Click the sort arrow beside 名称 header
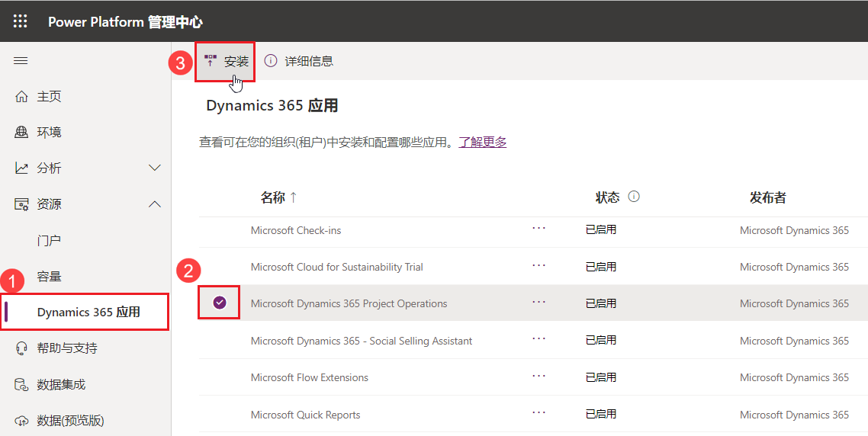 [294, 197]
